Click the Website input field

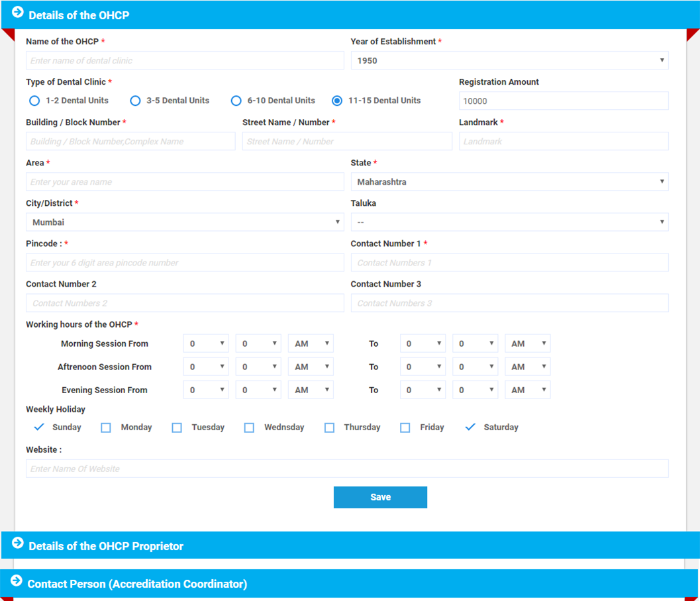pos(346,469)
